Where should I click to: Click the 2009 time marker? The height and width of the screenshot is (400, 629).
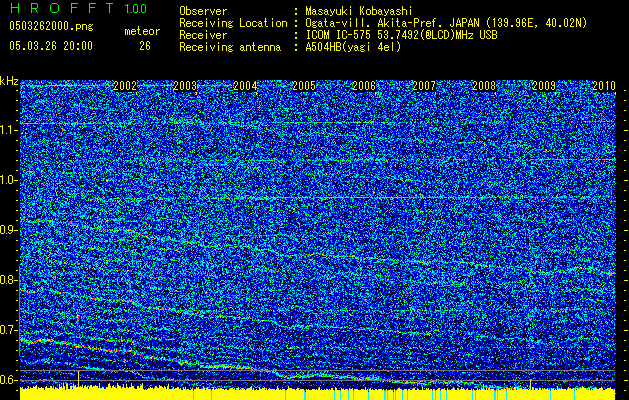[x=544, y=86]
